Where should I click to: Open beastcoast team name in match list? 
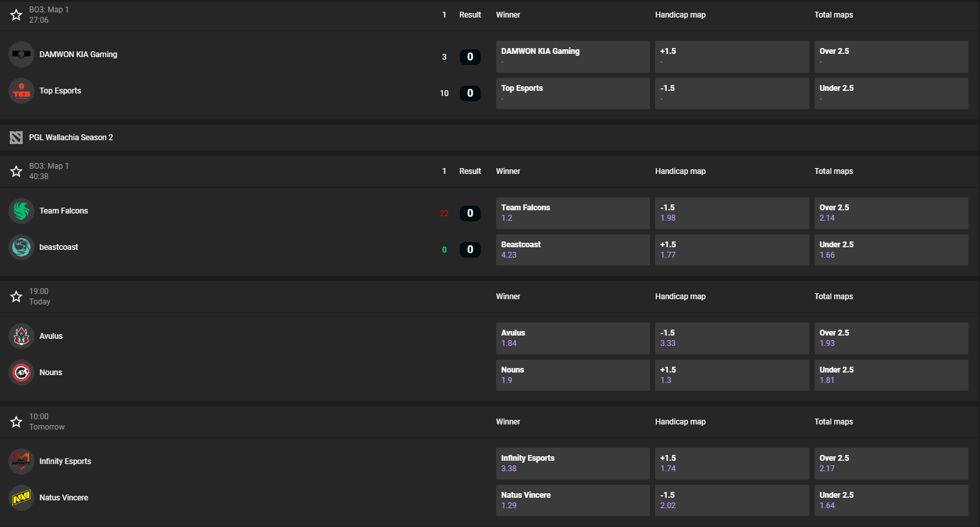point(58,247)
